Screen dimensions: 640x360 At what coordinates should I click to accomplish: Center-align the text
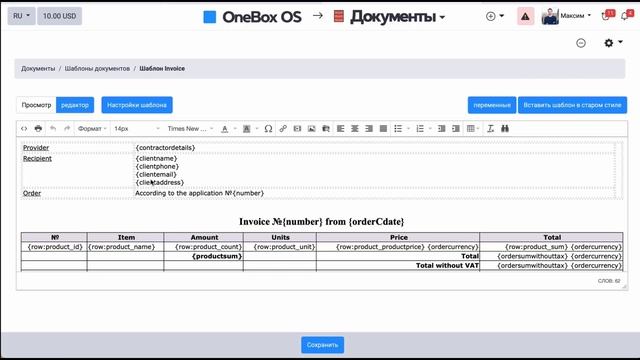click(355, 129)
